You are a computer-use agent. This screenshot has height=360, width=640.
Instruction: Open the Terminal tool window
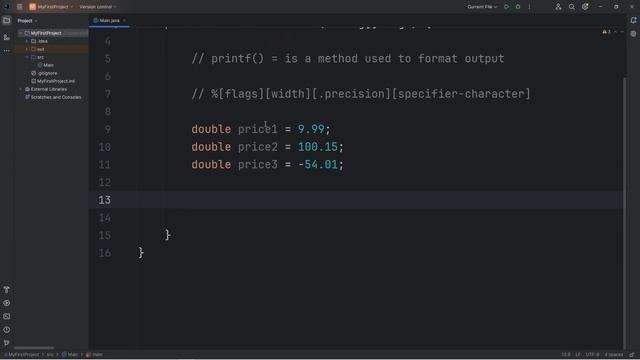pyautogui.click(x=7, y=316)
